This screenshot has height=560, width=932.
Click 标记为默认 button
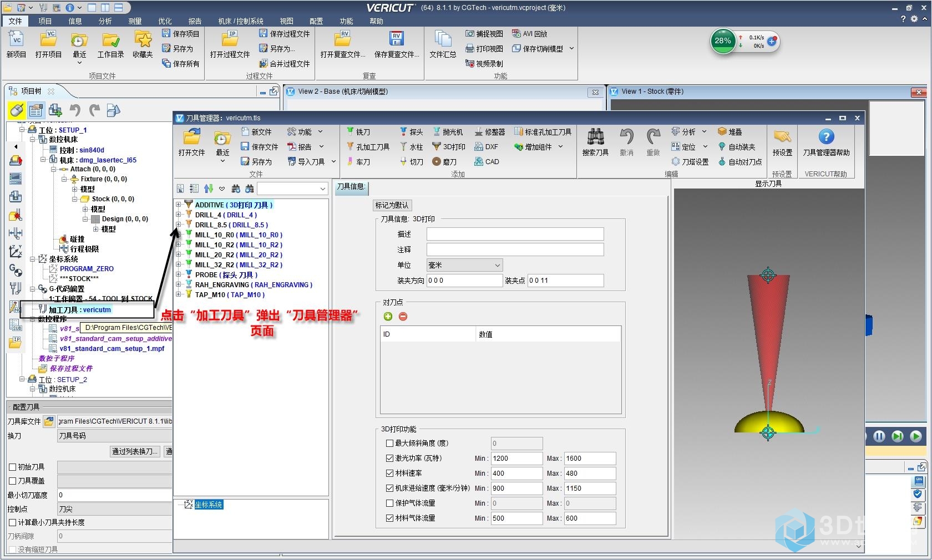[x=392, y=205]
